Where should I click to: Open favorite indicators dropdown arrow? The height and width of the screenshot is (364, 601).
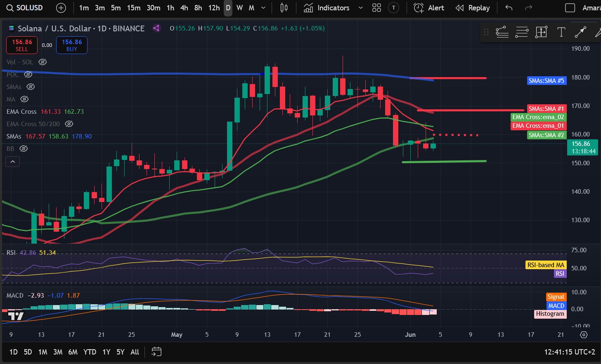point(360,8)
